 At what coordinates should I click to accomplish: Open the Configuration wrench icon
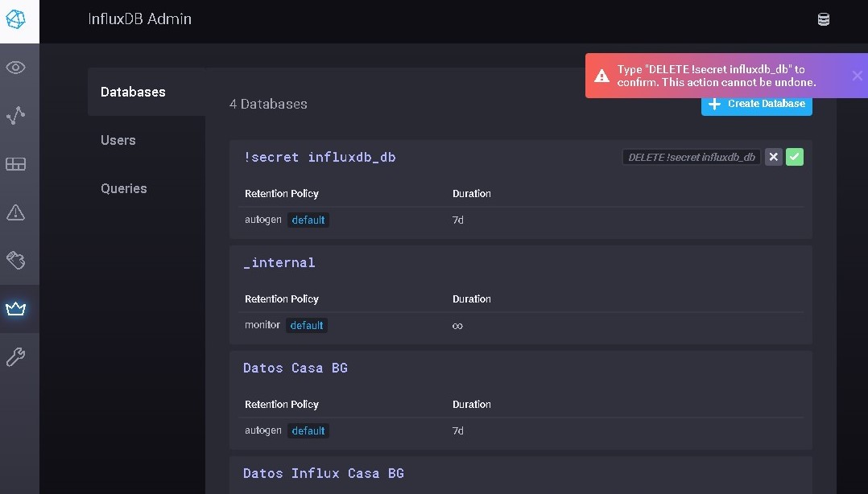(15, 356)
